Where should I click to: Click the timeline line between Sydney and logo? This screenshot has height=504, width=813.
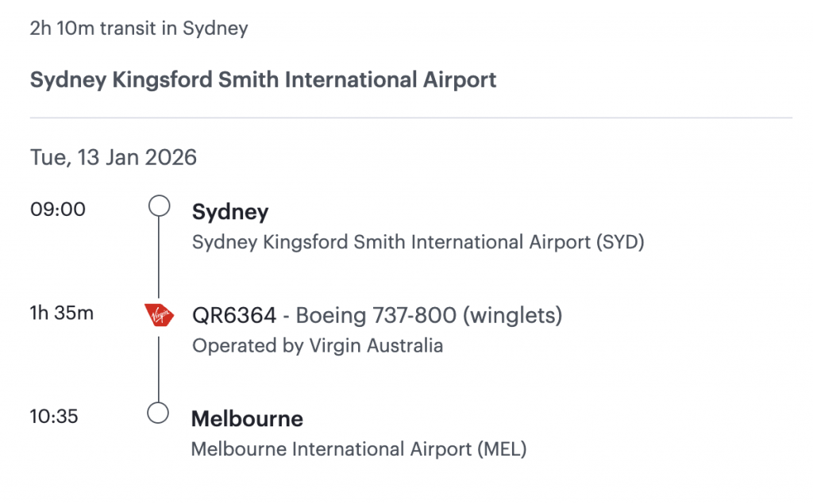coord(160,258)
